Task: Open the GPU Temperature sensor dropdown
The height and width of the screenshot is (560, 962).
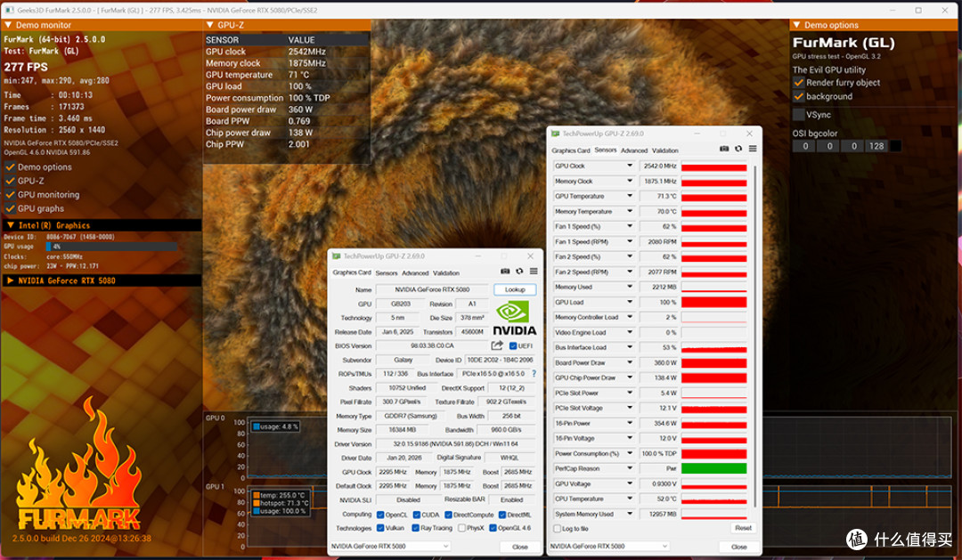Action: [630, 196]
